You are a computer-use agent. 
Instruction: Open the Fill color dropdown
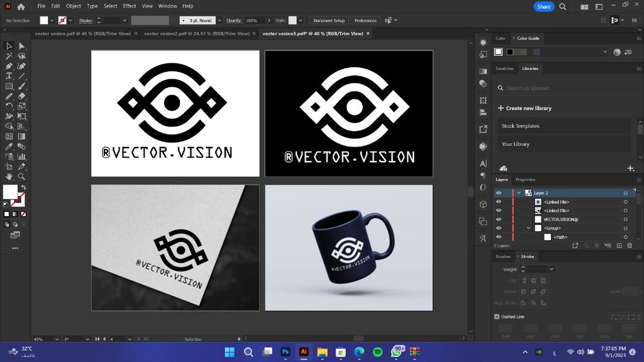52,20
